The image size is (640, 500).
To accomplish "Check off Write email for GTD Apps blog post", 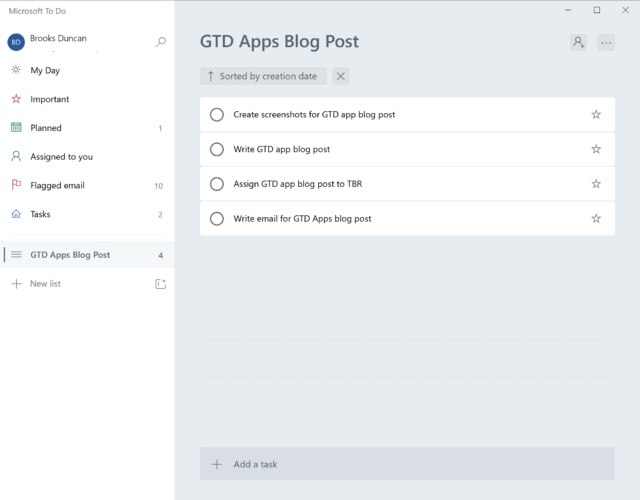I will pyautogui.click(x=217, y=219).
